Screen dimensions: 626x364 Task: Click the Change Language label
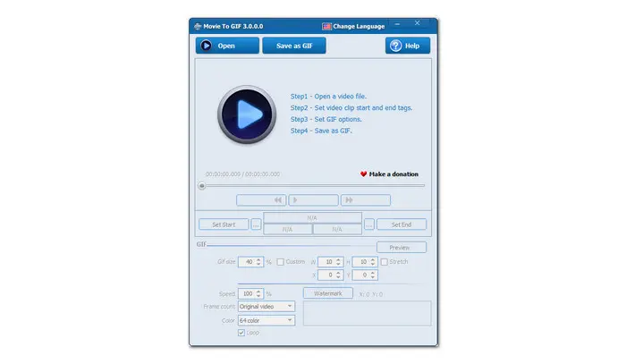[x=359, y=26]
